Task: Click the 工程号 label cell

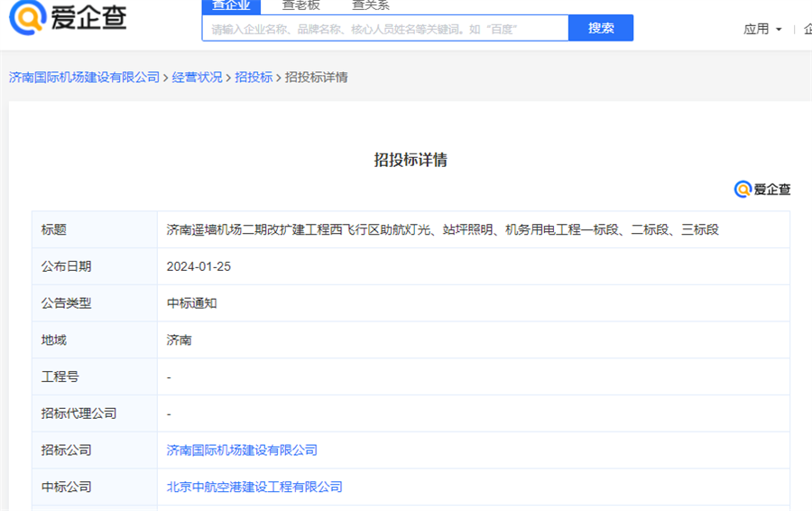Action: (95, 376)
